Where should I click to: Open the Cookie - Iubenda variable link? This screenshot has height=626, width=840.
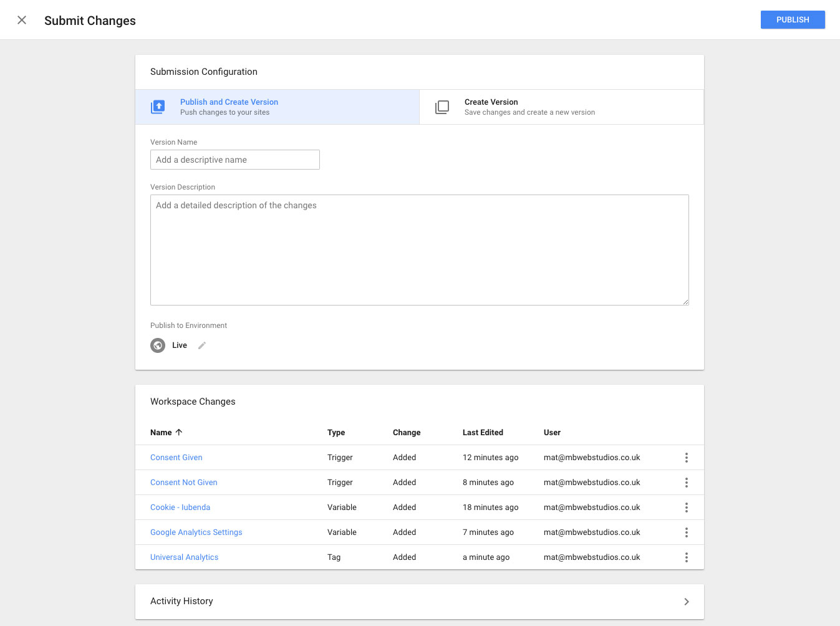tap(180, 508)
